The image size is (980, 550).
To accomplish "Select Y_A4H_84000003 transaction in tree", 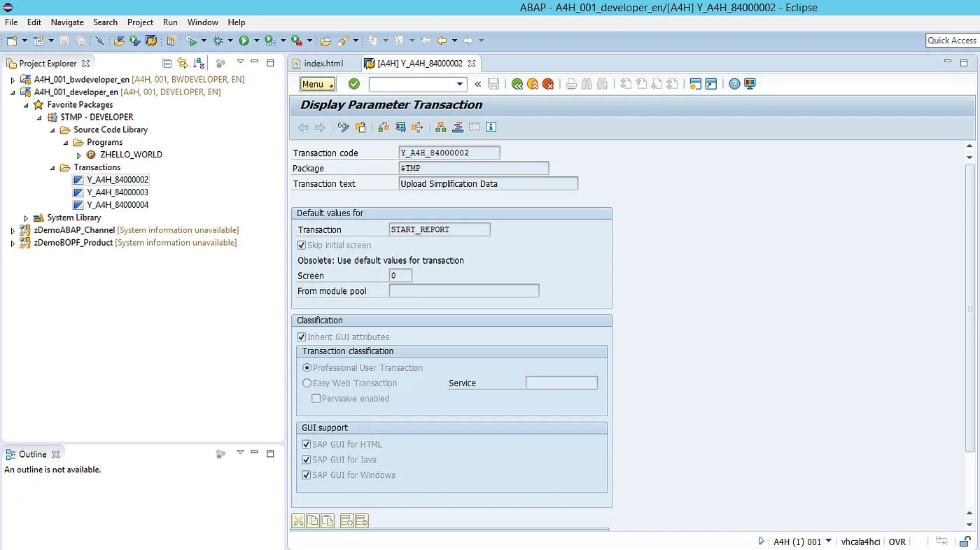I will pos(118,192).
